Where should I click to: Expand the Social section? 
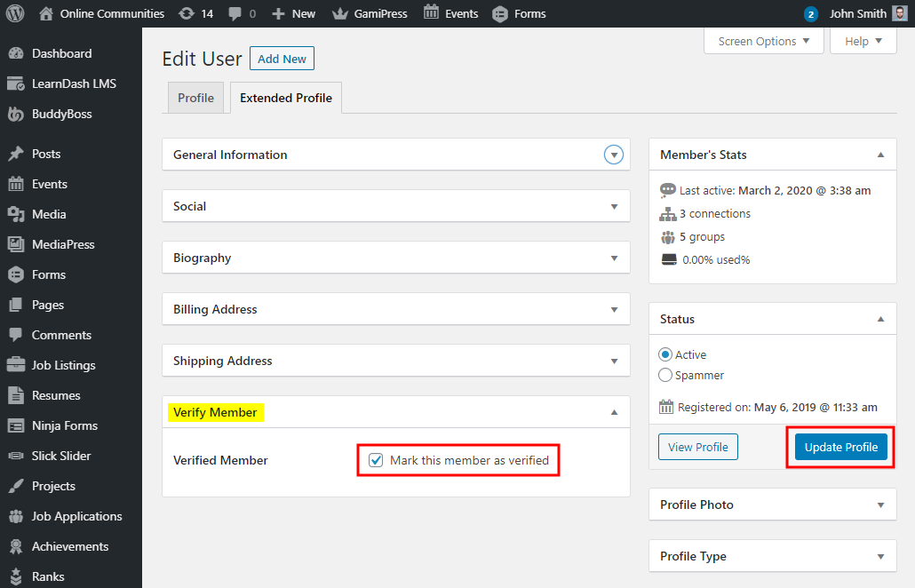pyautogui.click(x=614, y=205)
